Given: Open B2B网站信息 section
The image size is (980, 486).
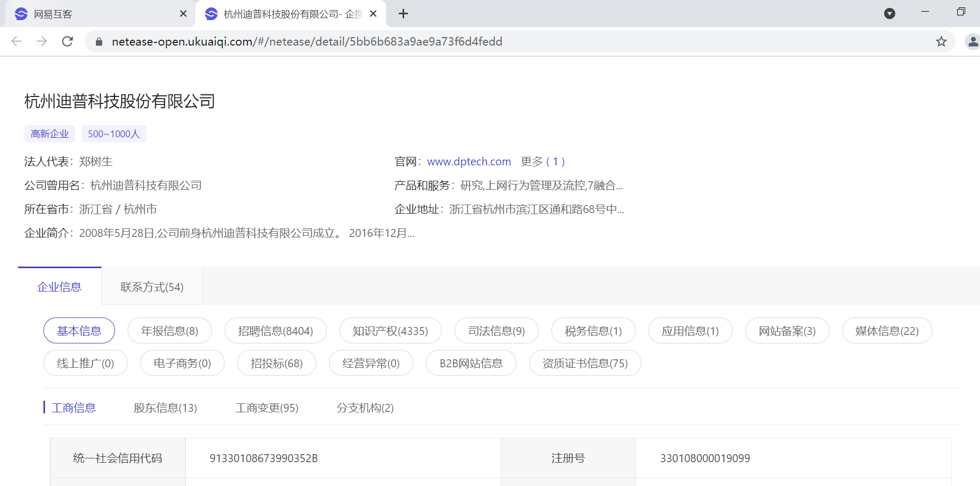Looking at the screenshot, I should point(471,363).
